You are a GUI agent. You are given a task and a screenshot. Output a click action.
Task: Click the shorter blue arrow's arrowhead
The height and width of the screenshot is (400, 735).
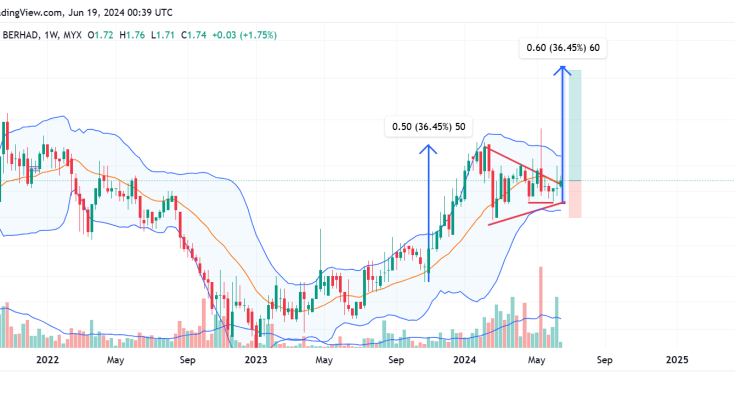tap(428, 150)
